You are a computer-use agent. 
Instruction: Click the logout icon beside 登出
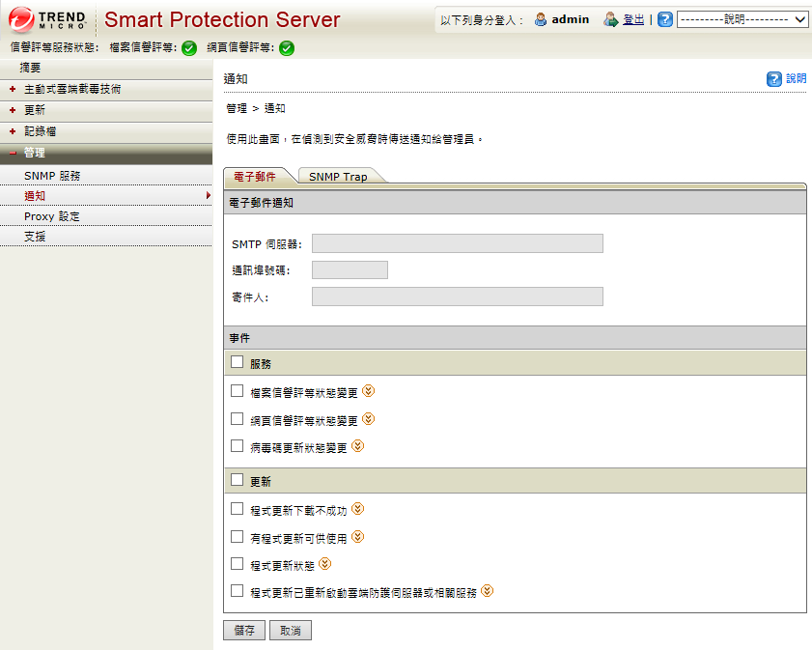point(610,19)
